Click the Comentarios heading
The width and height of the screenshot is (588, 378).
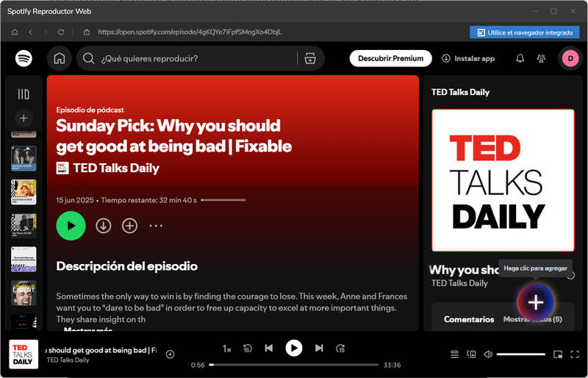pos(469,319)
